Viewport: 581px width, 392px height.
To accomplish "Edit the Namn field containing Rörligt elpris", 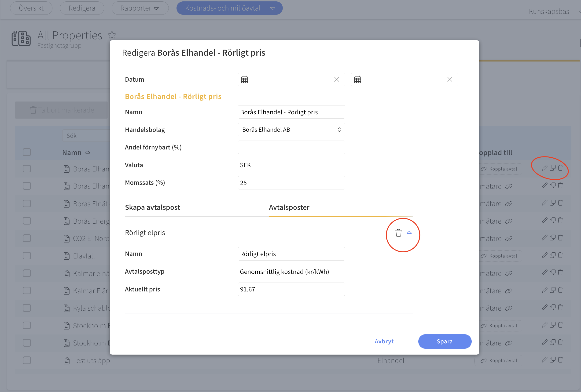I will click(291, 254).
